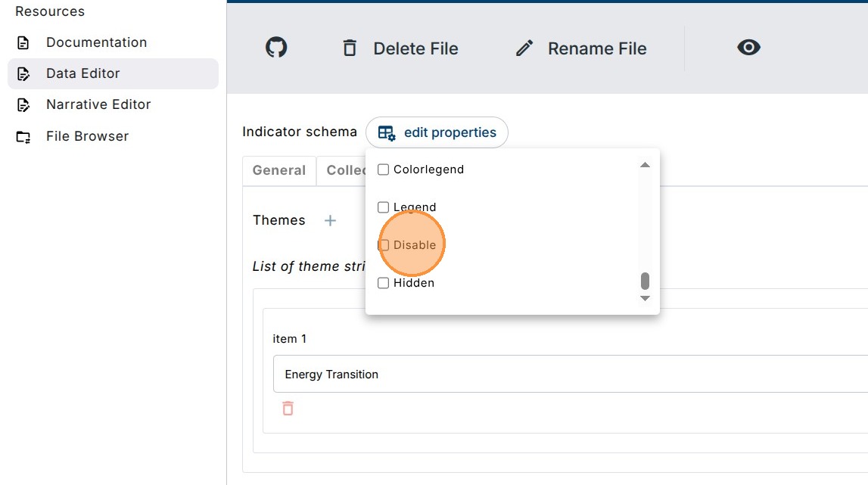Select Data Editor in the sidebar
This screenshot has width=868, height=485.
(82, 73)
